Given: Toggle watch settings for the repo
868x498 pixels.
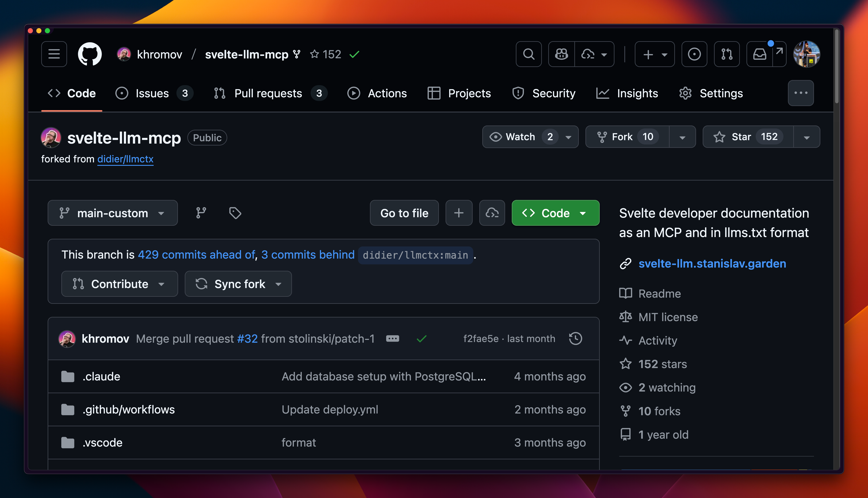Looking at the screenshot, I should (x=520, y=137).
